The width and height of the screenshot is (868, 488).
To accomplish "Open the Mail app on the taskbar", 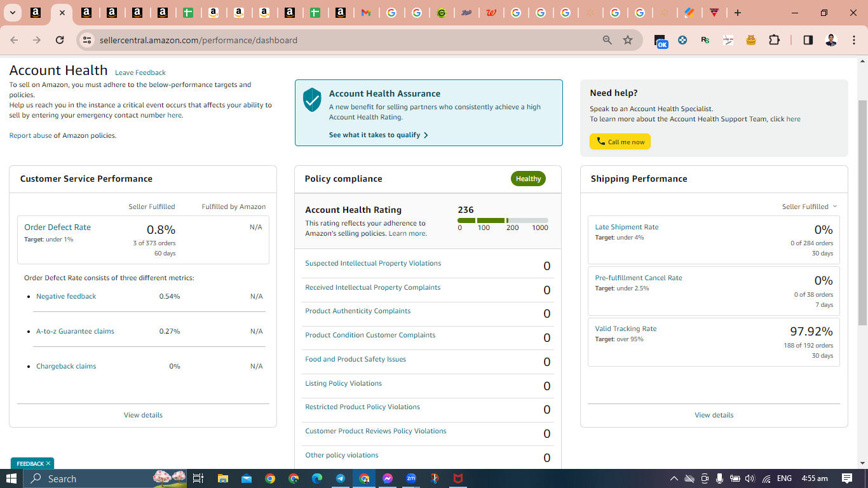I will point(246,478).
